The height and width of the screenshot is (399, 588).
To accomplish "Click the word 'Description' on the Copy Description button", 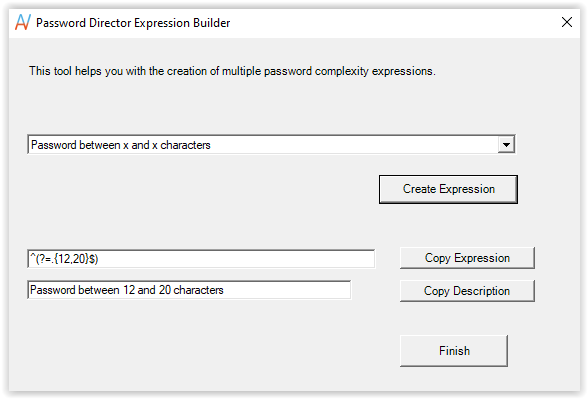I will [482, 291].
